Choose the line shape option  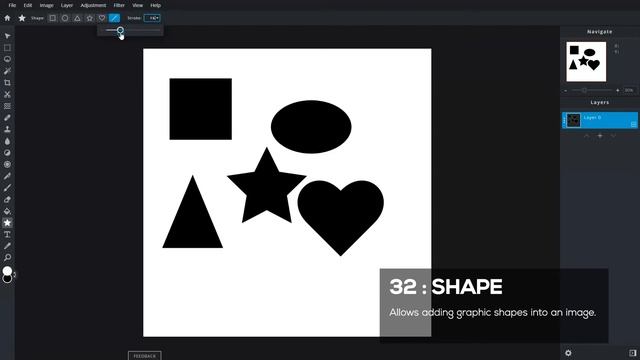tap(114, 18)
